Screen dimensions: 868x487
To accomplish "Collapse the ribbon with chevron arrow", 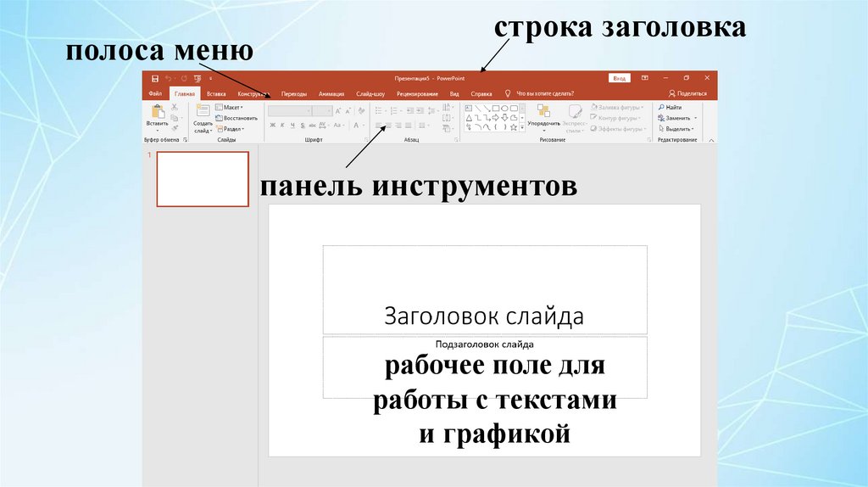I will (711, 140).
